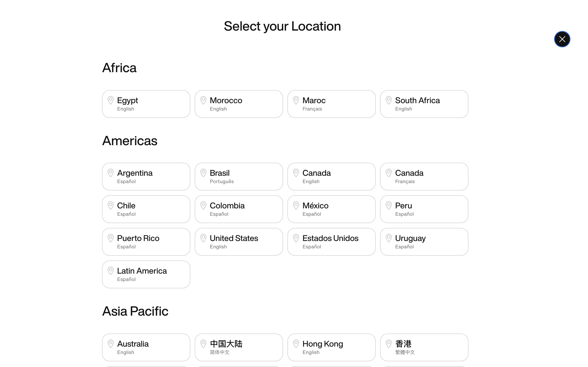Image resolution: width=588 pixels, height=367 pixels.
Task: Select Puerto Rico location
Action: 146,242
